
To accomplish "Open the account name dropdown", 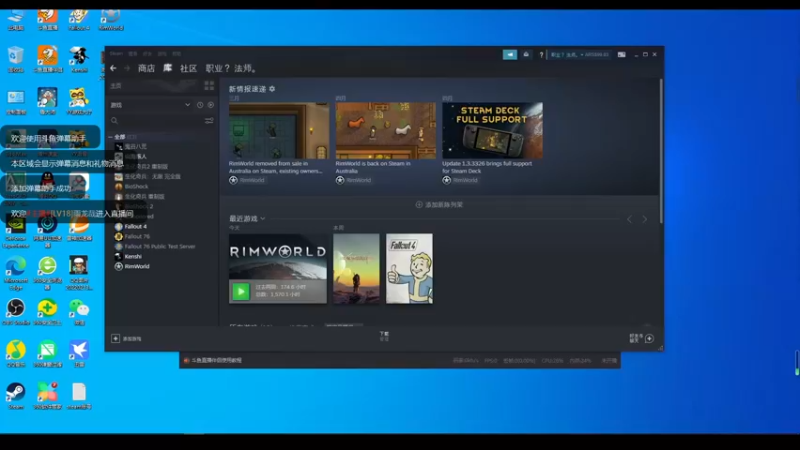I will coord(580,55).
